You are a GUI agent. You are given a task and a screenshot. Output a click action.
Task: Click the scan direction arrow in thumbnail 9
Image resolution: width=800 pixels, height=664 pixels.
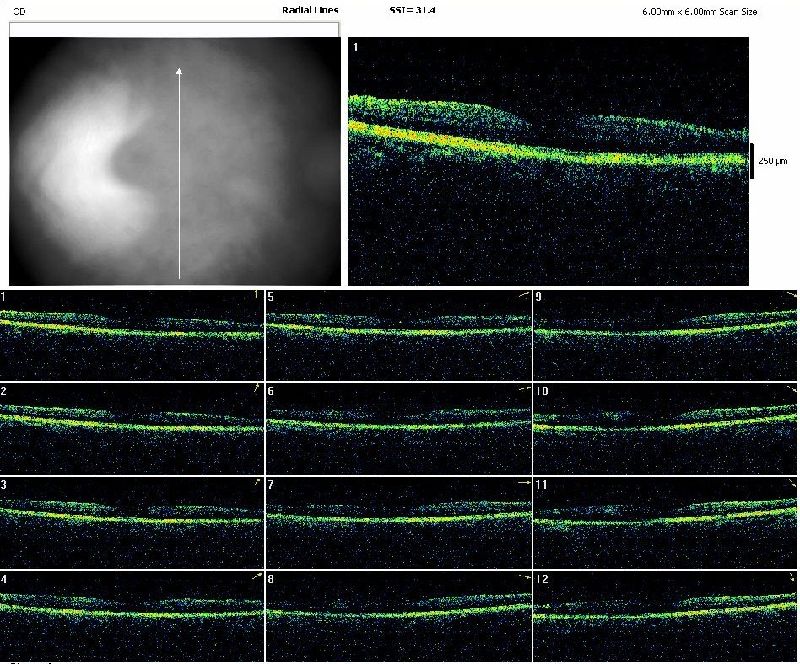tap(791, 295)
